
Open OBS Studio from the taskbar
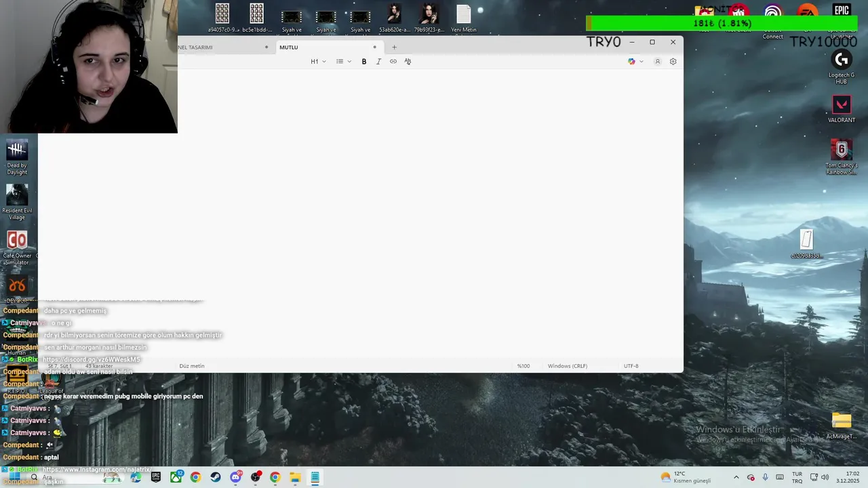[x=256, y=477]
